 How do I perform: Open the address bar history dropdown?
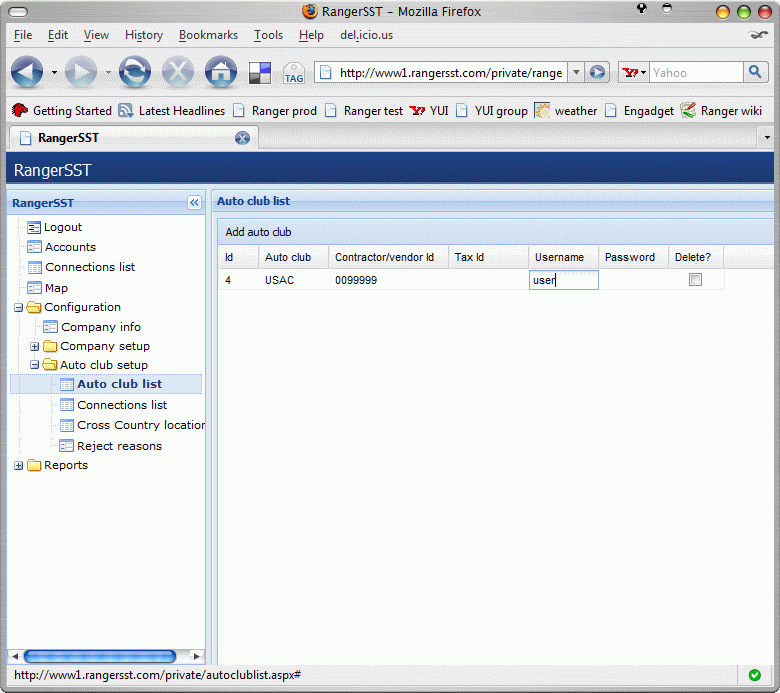click(576, 72)
